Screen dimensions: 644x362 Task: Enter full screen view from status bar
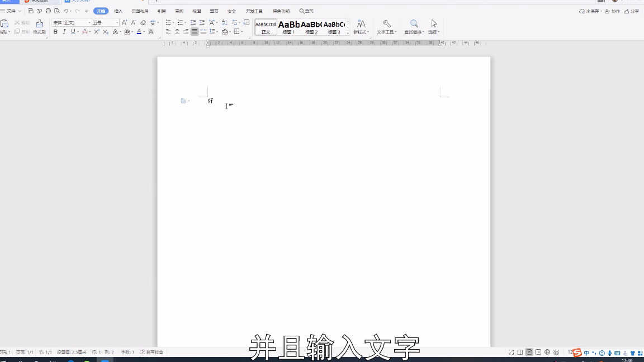point(511,352)
